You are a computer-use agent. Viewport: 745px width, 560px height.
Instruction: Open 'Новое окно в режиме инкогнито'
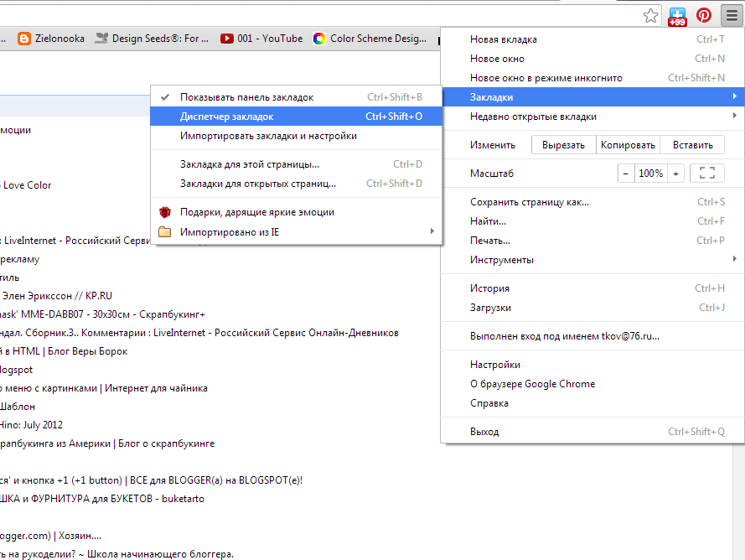click(x=592, y=78)
